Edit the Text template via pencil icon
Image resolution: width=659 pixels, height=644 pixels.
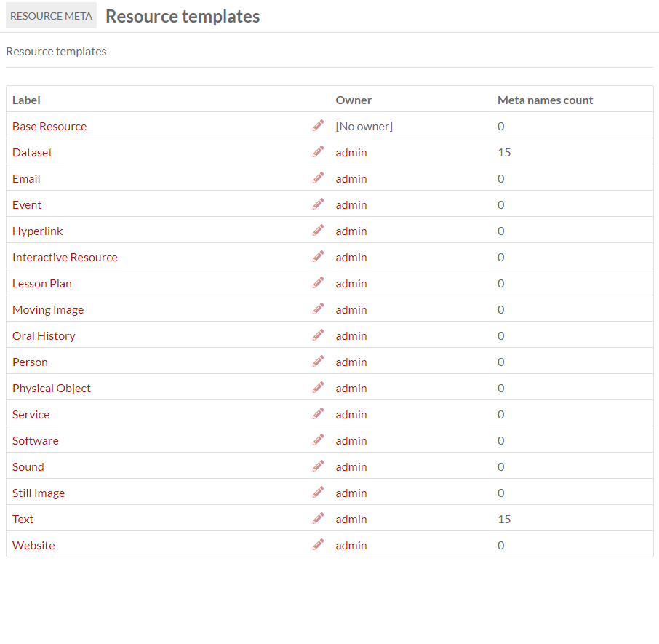pos(318,518)
